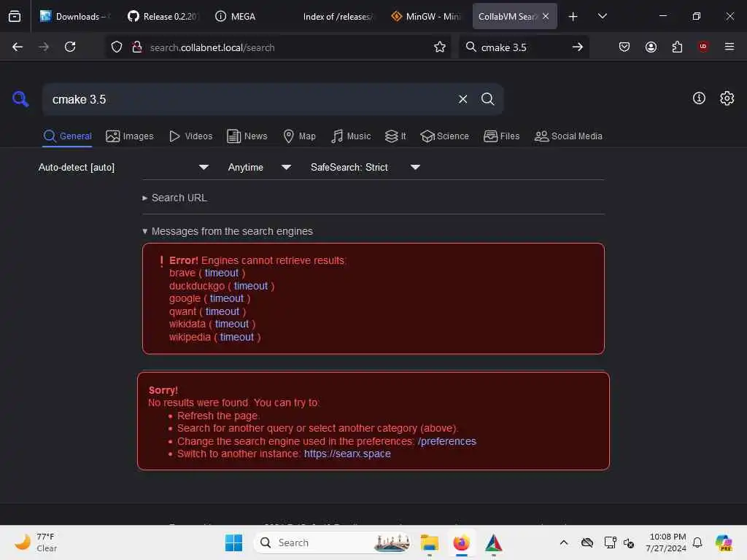
Task: Click the Firefox taskbar icon
Action: (461, 542)
